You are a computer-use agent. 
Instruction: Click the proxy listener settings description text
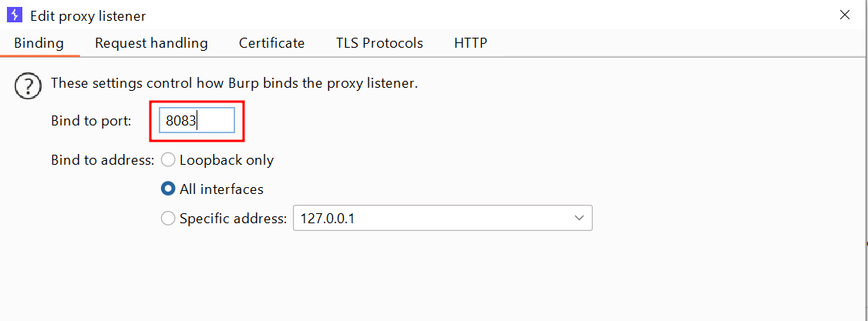[234, 83]
